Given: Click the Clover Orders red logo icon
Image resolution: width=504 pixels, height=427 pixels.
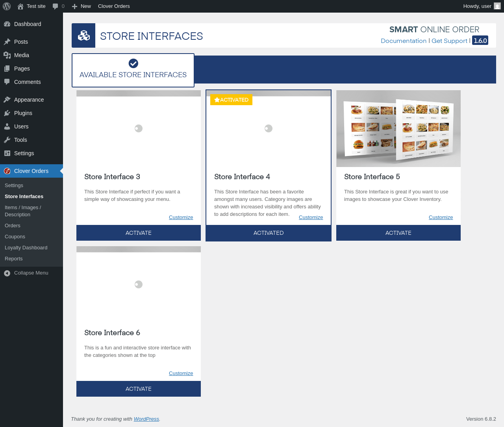Looking at the screenshot, I should [x=7, y=171].
